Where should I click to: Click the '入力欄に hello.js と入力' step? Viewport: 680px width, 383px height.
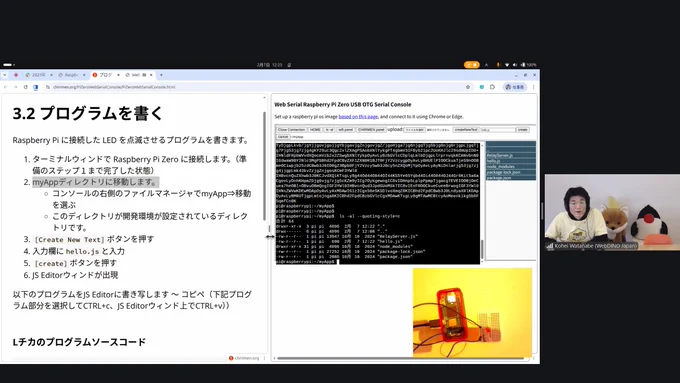(78, 251)
